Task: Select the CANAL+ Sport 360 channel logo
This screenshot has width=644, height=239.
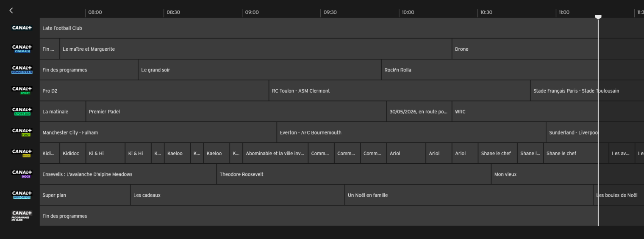Action: (22, 112)
